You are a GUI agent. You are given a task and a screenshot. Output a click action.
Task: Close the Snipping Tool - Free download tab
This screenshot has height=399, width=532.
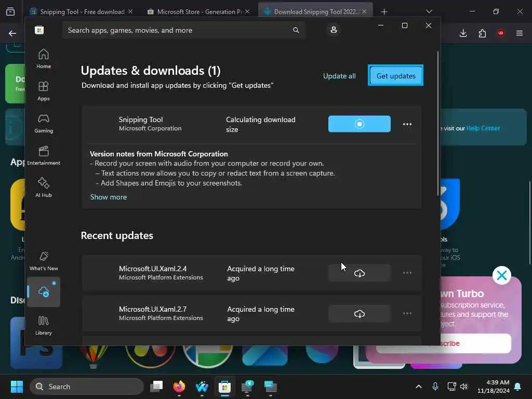130,11
